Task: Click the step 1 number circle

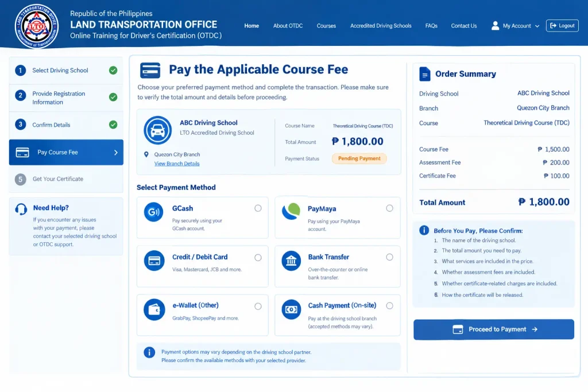Action: pos(20,71)
